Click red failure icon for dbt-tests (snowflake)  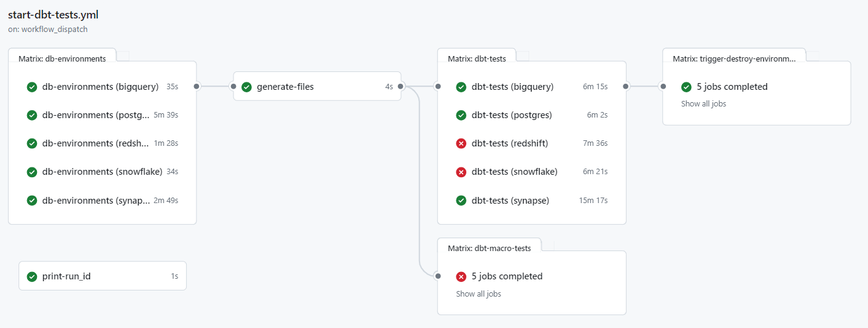click(x=461, y=172)
